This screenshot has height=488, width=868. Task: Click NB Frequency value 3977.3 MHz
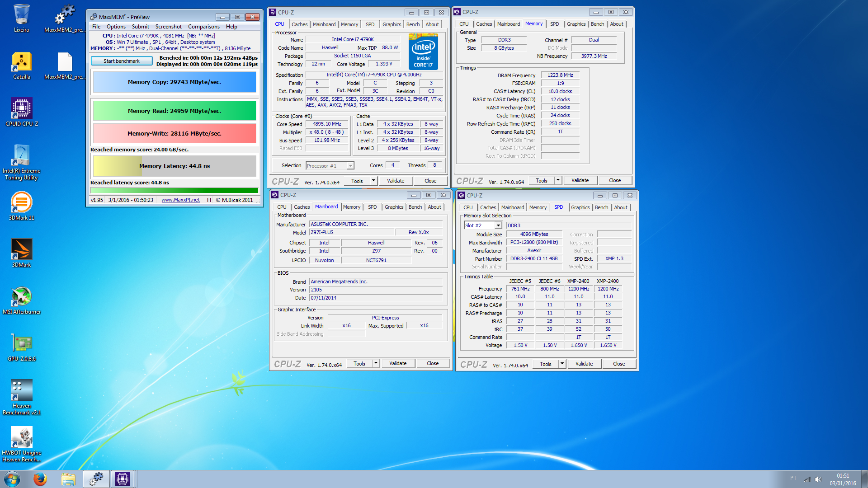pyautogui.click(x=594, y=56)
